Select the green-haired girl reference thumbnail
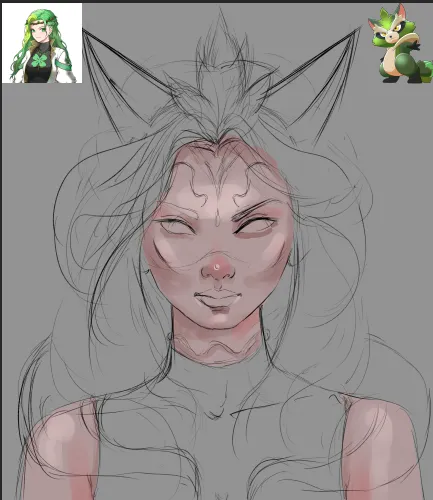 [x=42, y=43]
